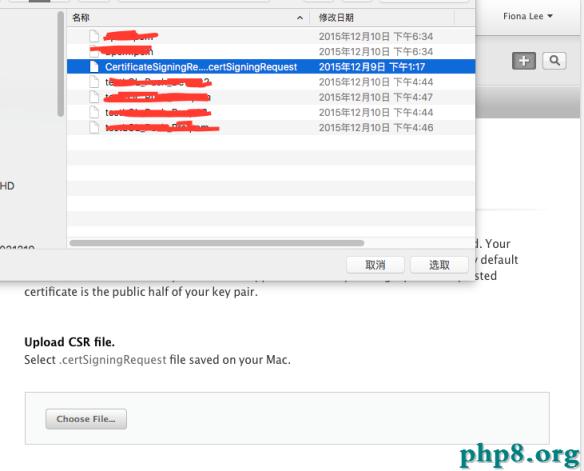The image size is (584, 471).
Task: Toggle sort order with the 名称 arrow
Action: coord(300,18)
